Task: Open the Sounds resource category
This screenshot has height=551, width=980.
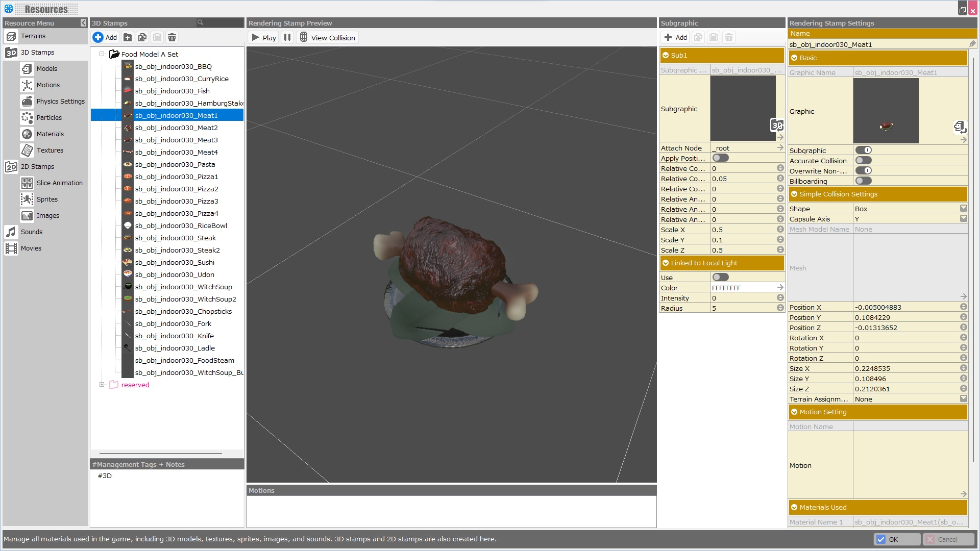Action: [32, 232]
